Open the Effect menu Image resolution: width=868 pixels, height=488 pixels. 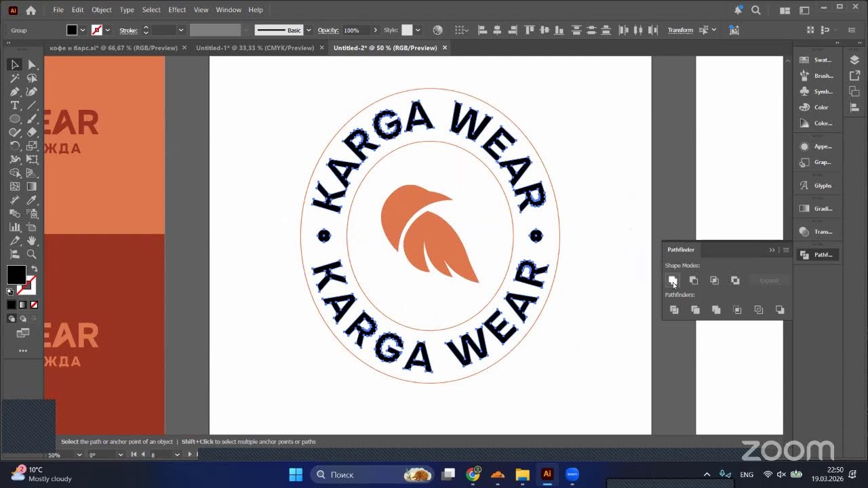177,10
